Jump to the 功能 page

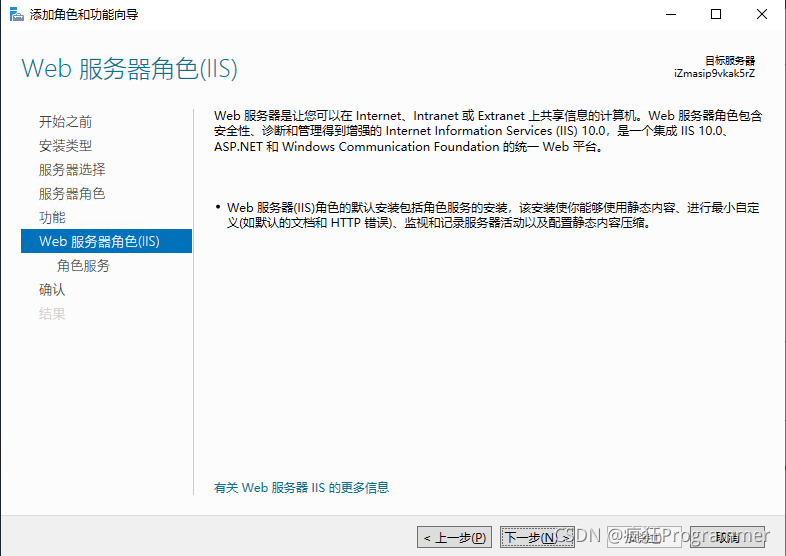coord(52,218)
